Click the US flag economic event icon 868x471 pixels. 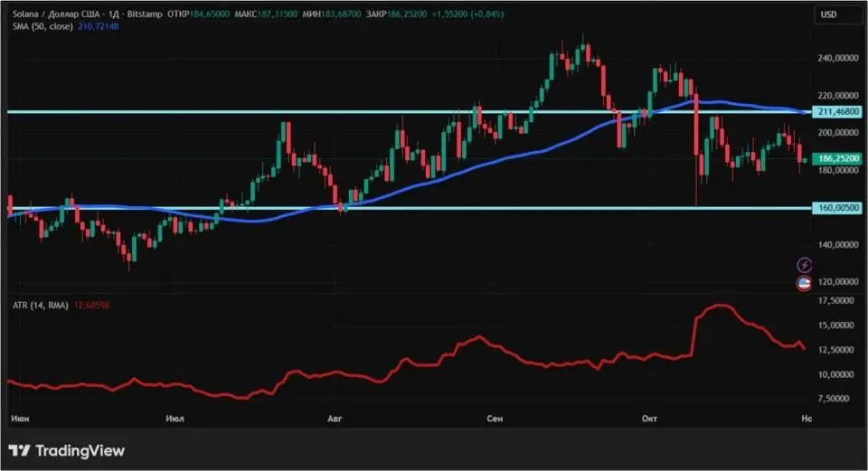[804, 284]
